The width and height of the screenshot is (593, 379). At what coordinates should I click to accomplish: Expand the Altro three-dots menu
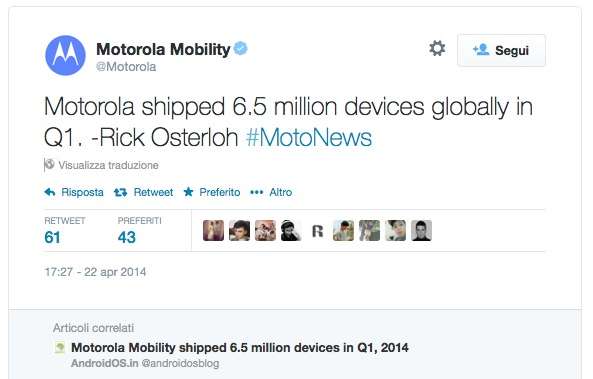click(256, 193)
